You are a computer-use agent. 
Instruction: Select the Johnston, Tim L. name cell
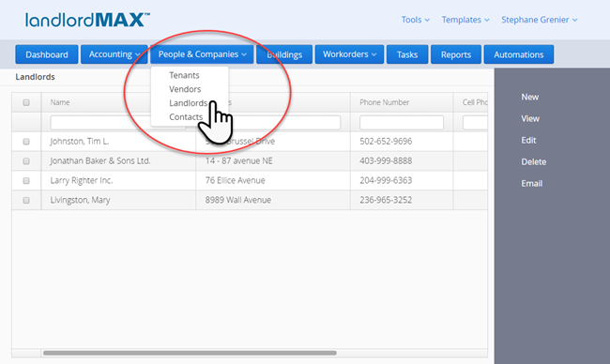[x=80, y=142]
